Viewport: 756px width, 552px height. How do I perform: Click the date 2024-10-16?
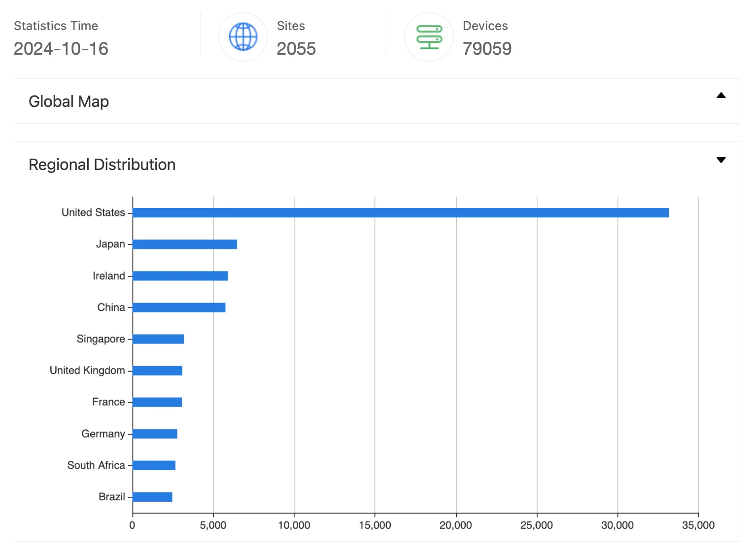(61, 49)
